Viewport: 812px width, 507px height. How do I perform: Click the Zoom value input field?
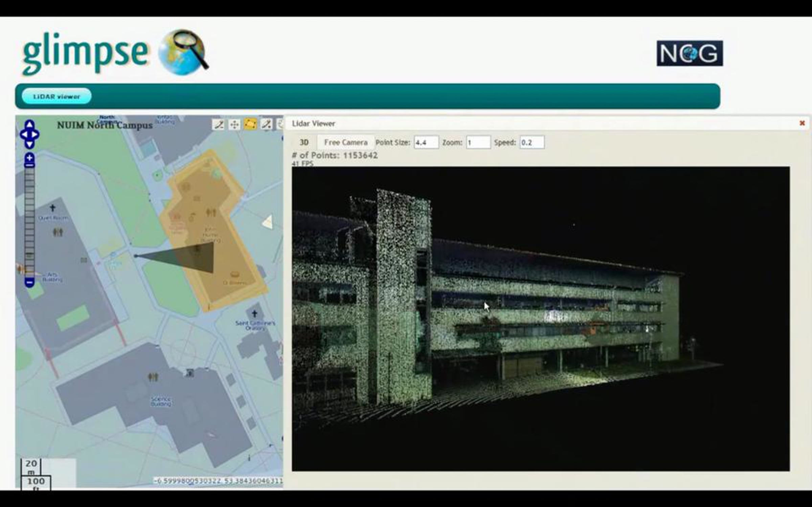(x=478, y=142)
